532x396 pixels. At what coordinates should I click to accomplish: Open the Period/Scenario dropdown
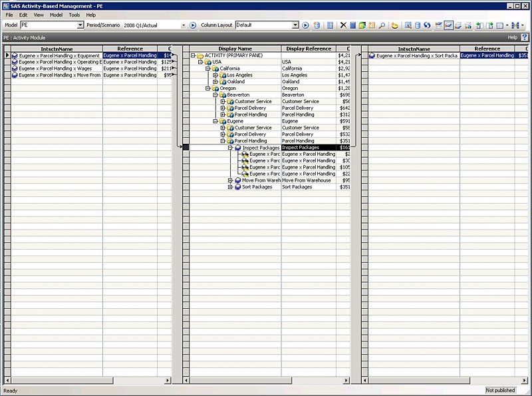[x=184, y=25]
